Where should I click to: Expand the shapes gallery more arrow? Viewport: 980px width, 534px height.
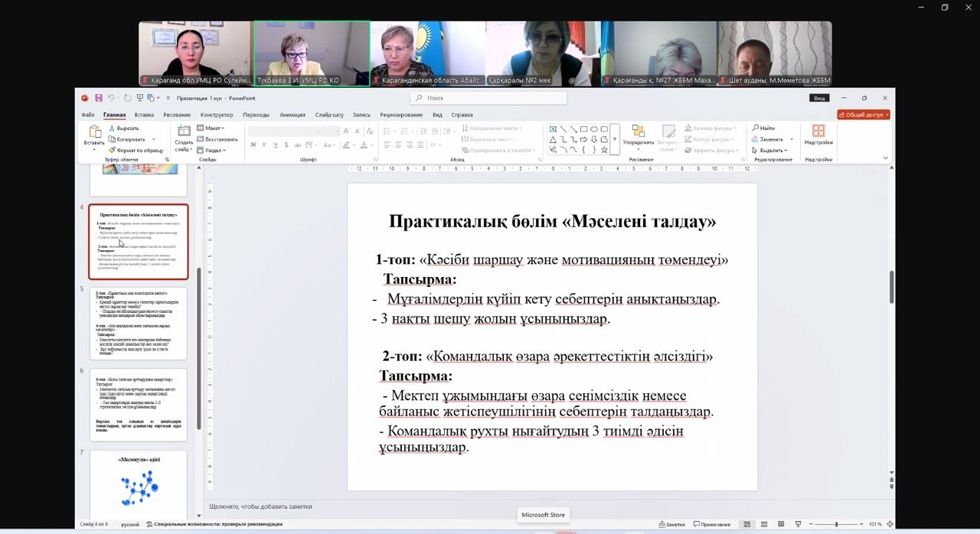coord(615,140)
